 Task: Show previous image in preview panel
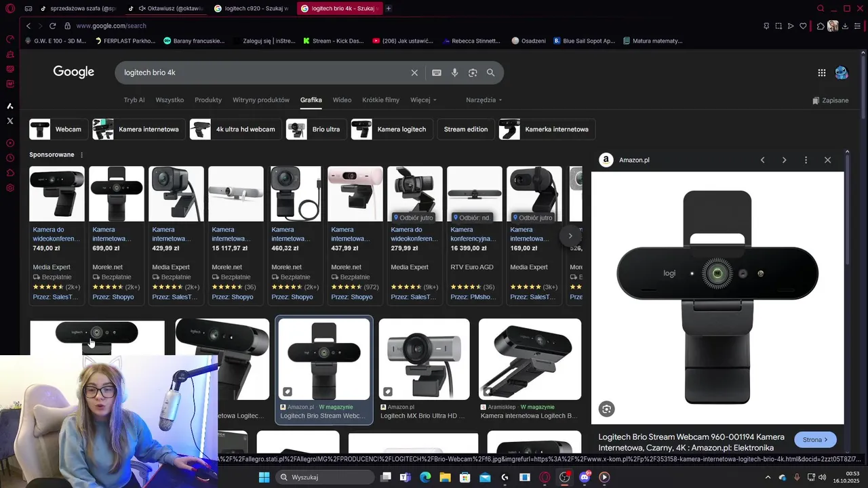(762, 160)
